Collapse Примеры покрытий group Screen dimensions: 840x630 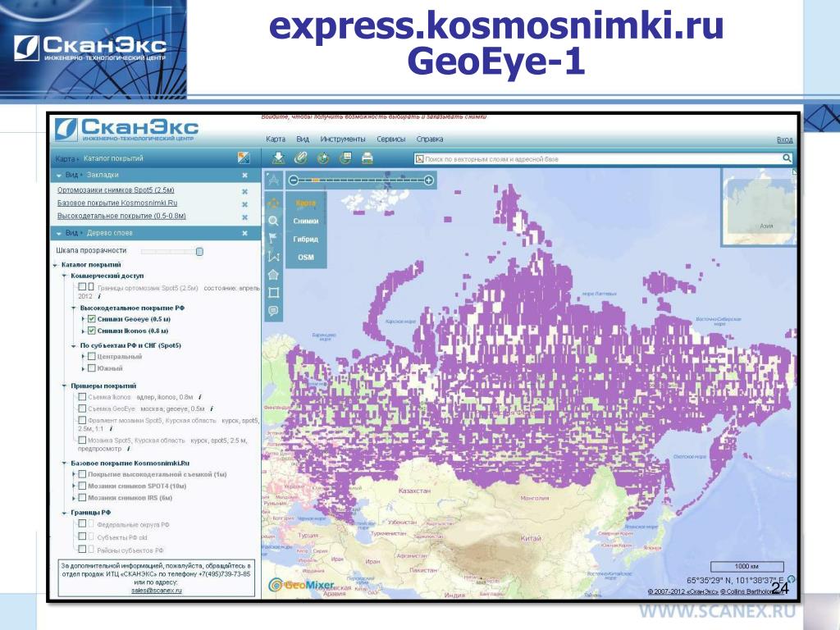click(x=64, y=386)
